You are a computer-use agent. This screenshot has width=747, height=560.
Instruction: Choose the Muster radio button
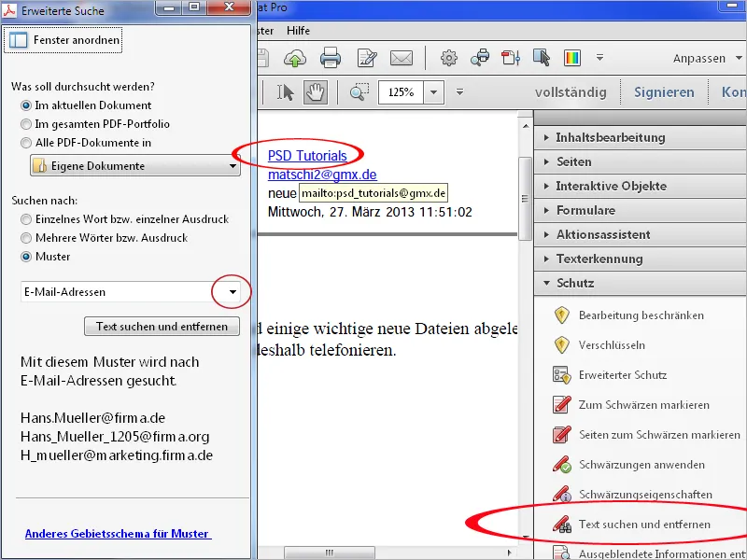click(26, 256)
